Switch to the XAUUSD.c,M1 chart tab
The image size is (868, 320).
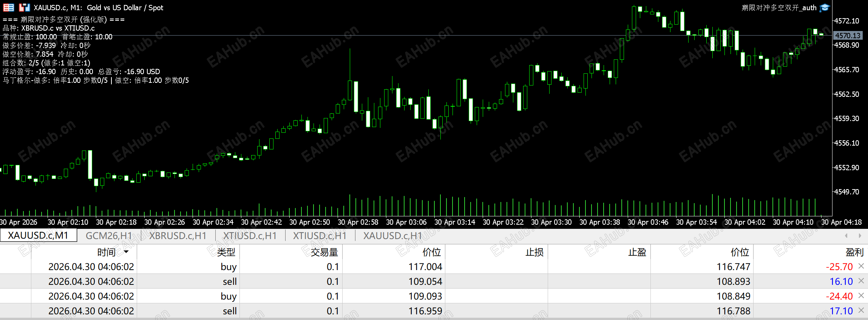pos(38,236)
